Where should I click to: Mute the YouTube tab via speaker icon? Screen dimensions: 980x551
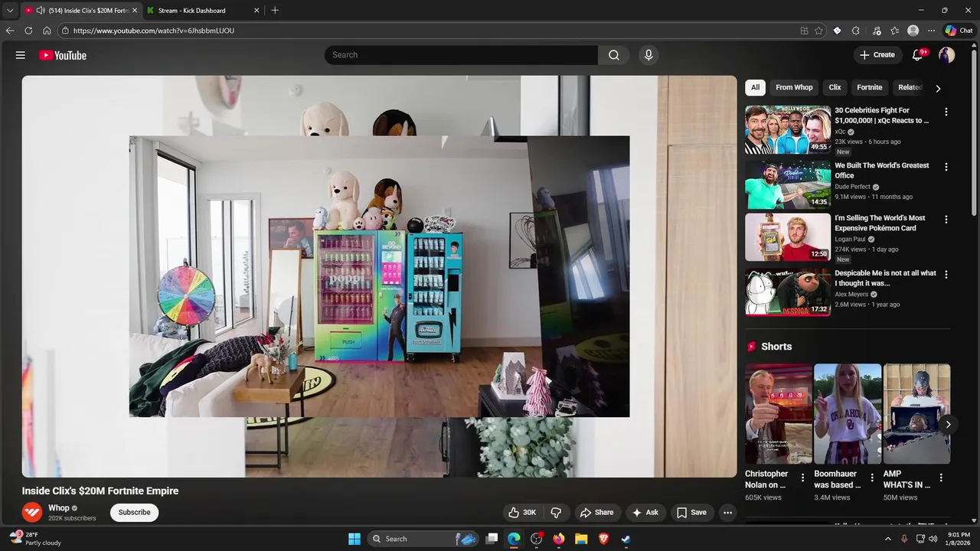(41, 11)
